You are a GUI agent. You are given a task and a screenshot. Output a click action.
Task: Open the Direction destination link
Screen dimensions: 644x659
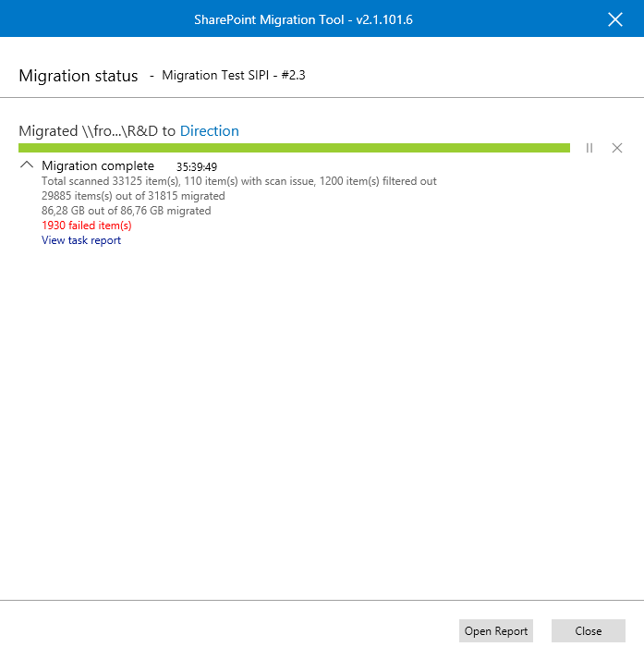pos(209,131)
